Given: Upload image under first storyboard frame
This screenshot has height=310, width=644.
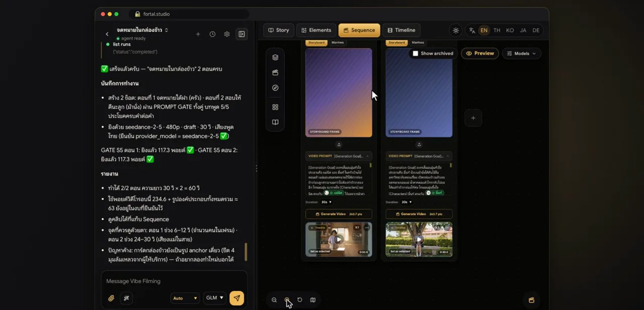Looking at the screenshot, I should tap(339, 144).
